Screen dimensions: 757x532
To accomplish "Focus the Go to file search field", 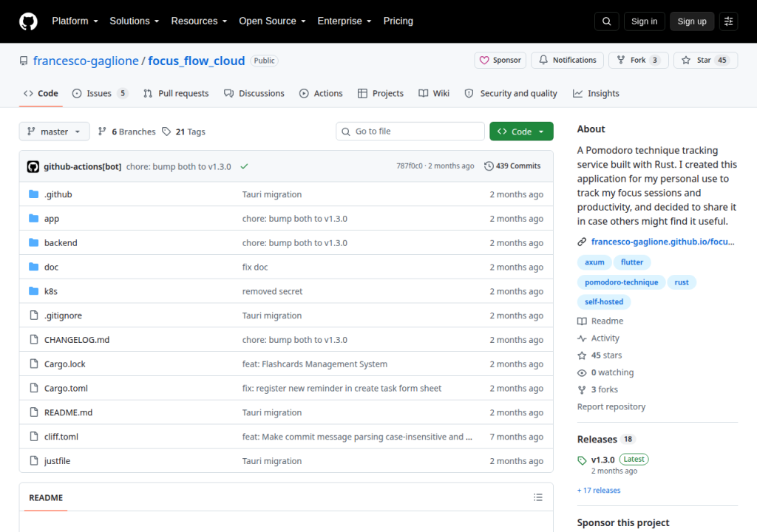I will (x=410, y=132).
